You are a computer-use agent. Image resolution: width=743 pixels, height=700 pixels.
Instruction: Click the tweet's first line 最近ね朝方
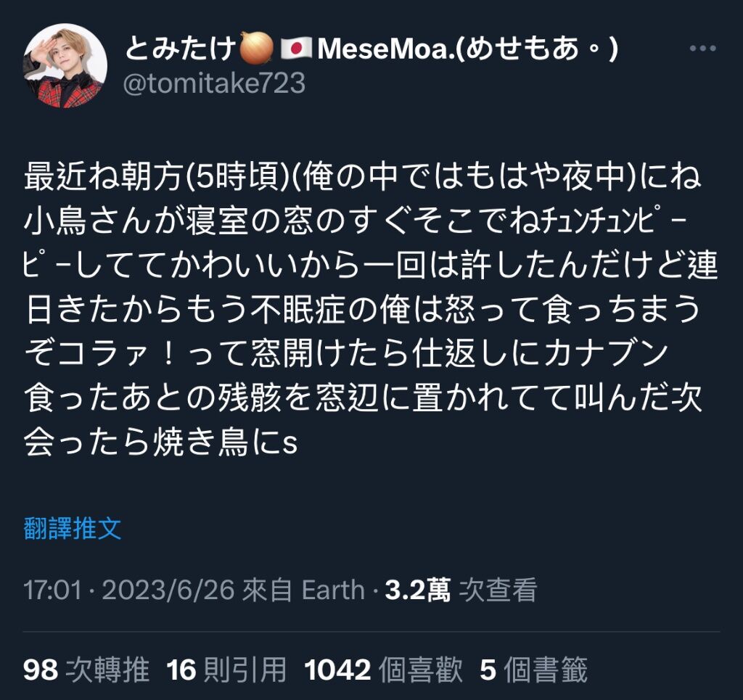tap(362, 176)
